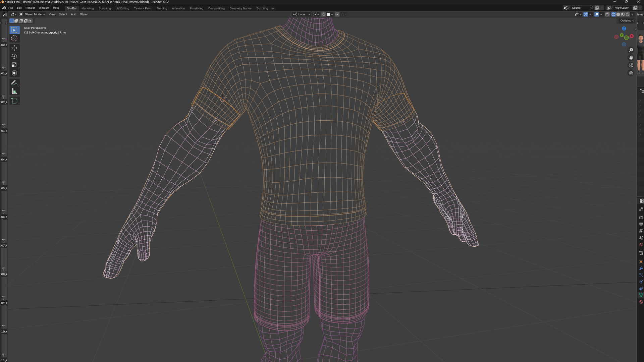Viewport: 644px width, 362px height.
Task: Select the Add Cube tool
Action: click(14, 101)
